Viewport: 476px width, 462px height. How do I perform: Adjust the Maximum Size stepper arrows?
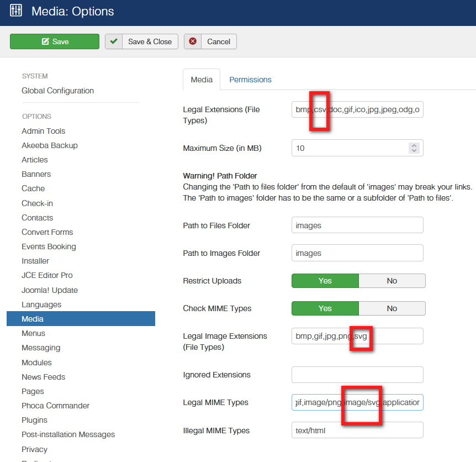[414, 148]
